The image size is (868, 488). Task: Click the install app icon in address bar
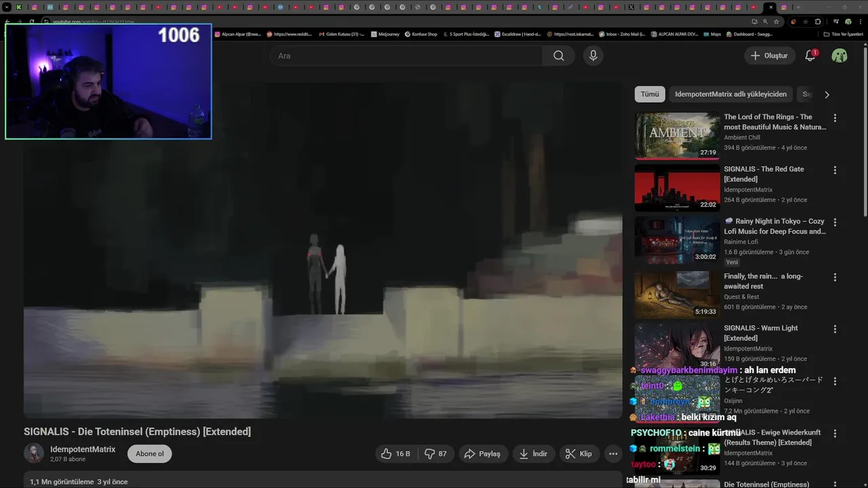pyautogui.click(x=754, y=22)
